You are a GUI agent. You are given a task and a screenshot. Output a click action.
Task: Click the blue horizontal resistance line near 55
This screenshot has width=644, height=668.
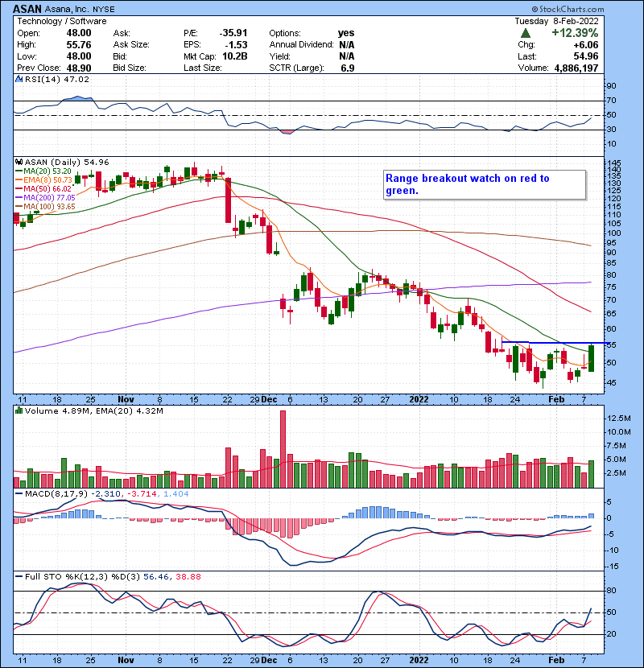(555, 343)
